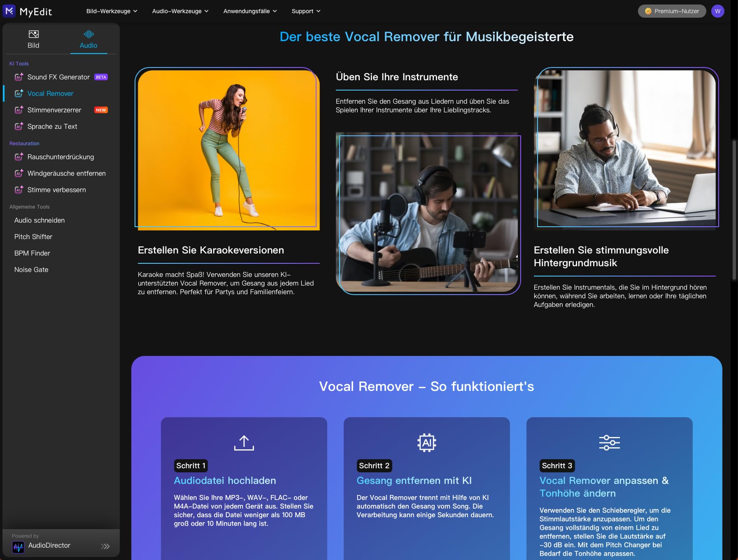Open the user avatar W icon

pyautogui.click(x=717, y=11)
